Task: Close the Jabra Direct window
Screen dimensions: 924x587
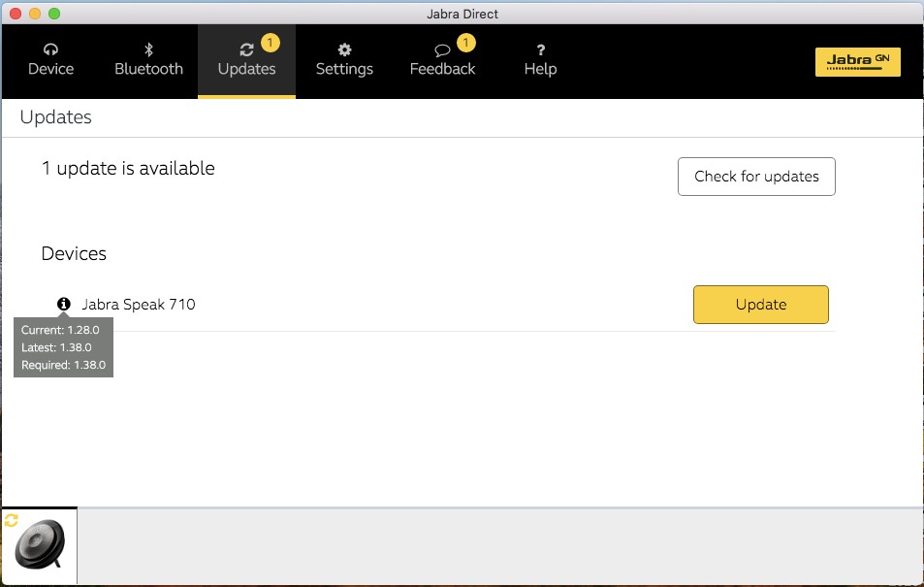Action: [16, 14]
